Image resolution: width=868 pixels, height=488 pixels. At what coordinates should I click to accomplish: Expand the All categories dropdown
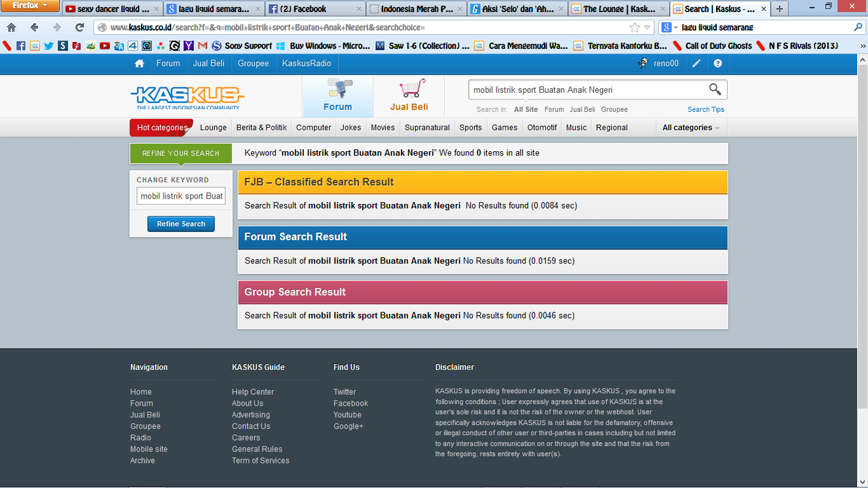[x=691, y=127]
